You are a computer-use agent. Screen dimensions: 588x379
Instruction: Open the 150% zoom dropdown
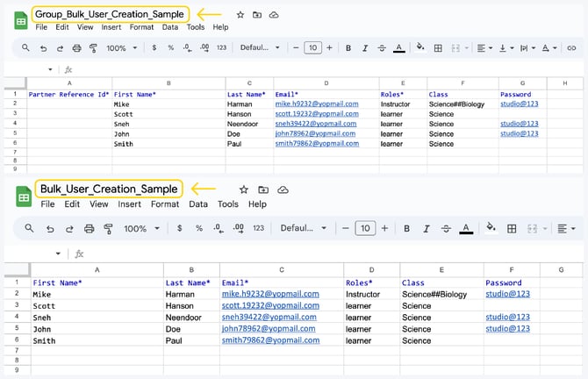(x=140, y=228)
